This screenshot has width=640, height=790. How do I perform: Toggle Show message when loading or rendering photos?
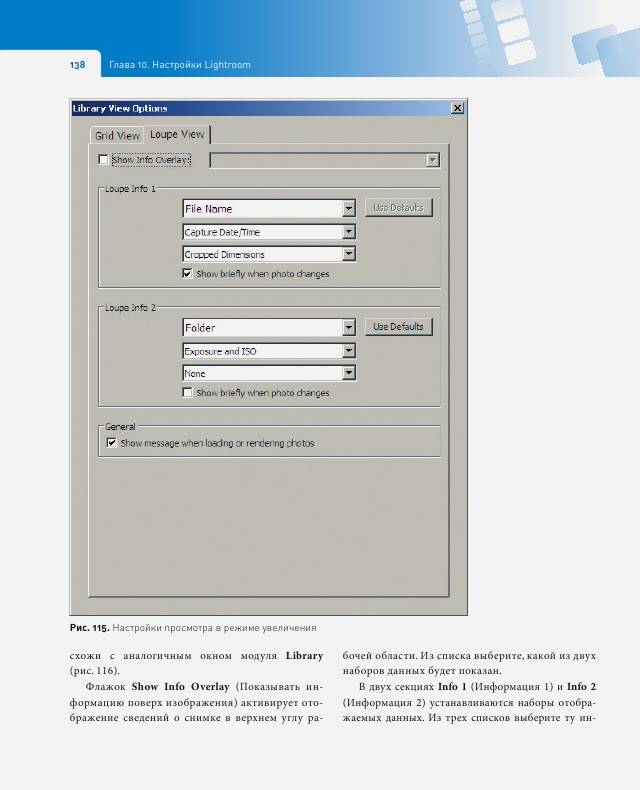click(x=111, y=442)
